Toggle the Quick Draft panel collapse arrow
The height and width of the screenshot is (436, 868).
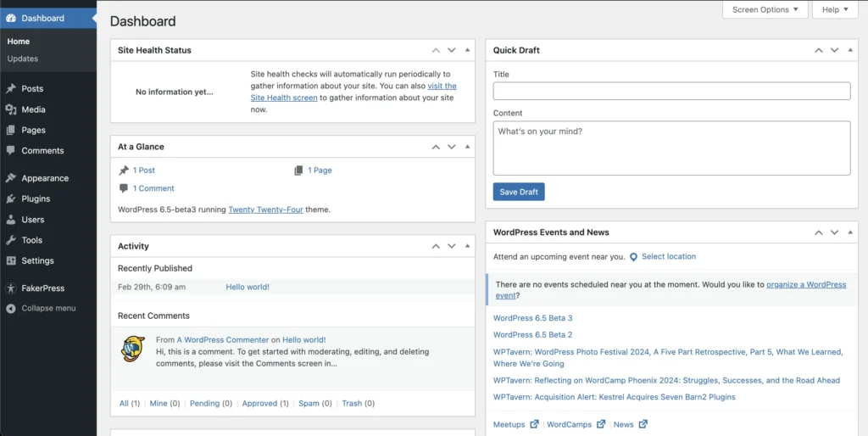coord(850,50)
